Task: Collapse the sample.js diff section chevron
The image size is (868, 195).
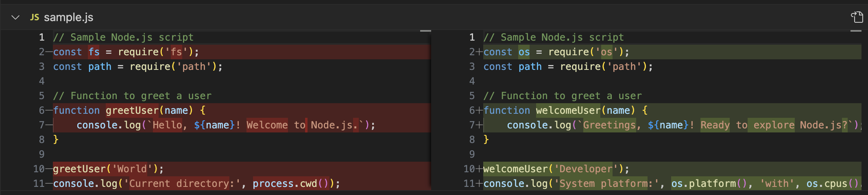Action: click(15, 17)
